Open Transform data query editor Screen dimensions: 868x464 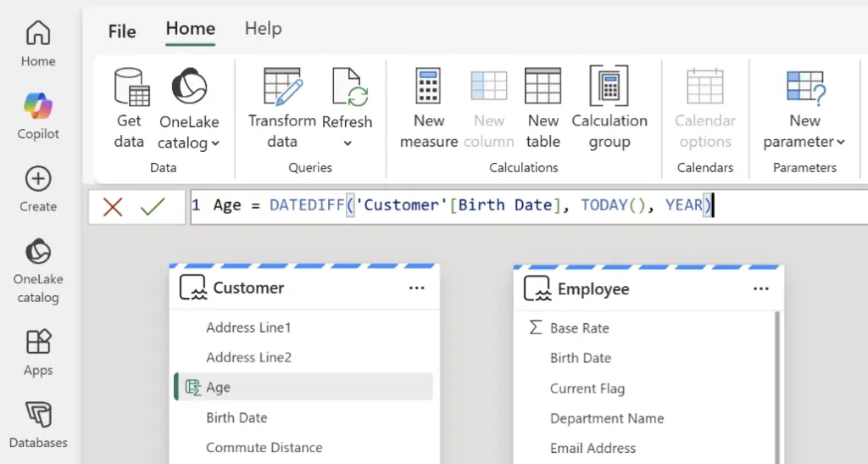pos(282,88)
